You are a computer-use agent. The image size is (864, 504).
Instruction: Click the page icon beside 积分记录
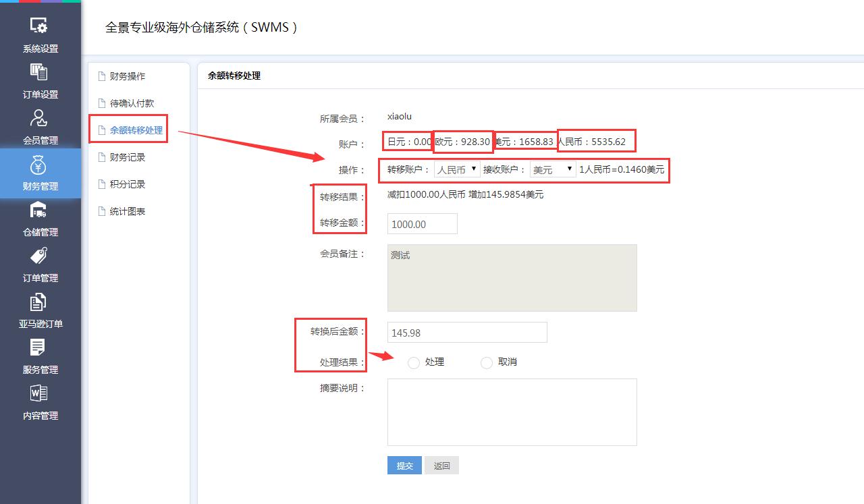tap(101, 184)
